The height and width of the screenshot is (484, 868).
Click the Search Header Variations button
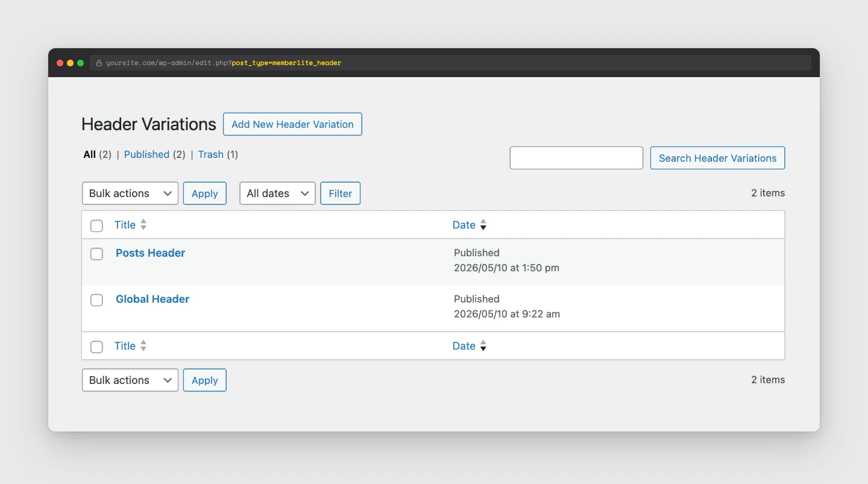[x=717, y=158]
